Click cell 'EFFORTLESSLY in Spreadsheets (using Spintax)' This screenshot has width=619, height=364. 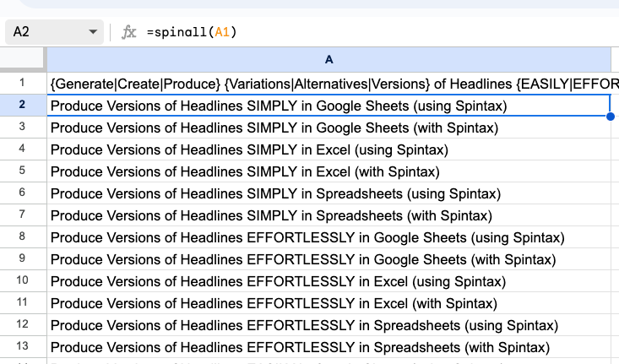click(x=329, y=325)
